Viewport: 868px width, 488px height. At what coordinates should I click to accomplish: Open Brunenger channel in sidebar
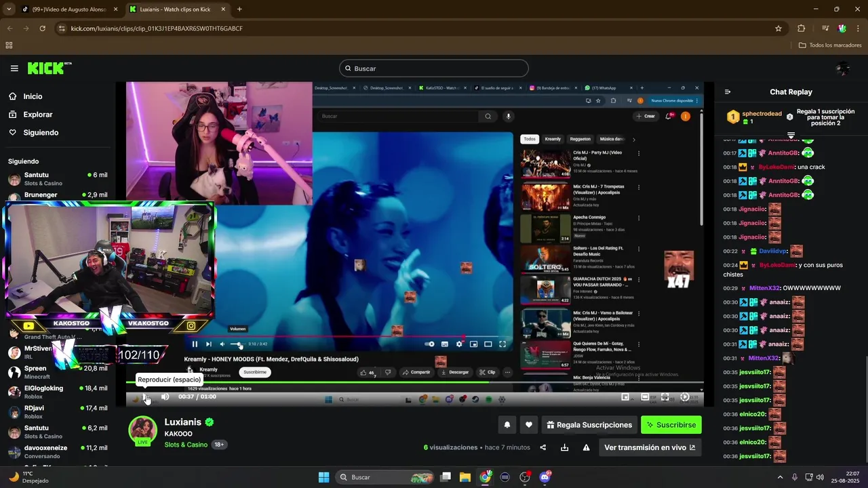[x=57, y=195]
